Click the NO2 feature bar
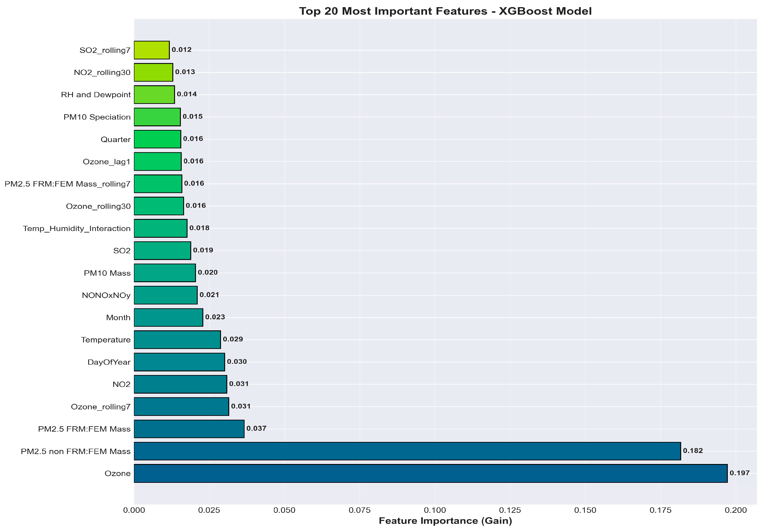This screenshot has height=532, width=763. tap(180, 384)
